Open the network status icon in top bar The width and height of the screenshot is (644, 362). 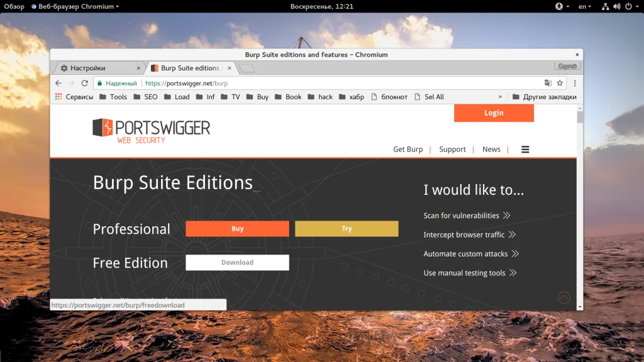tap(605, 6)
